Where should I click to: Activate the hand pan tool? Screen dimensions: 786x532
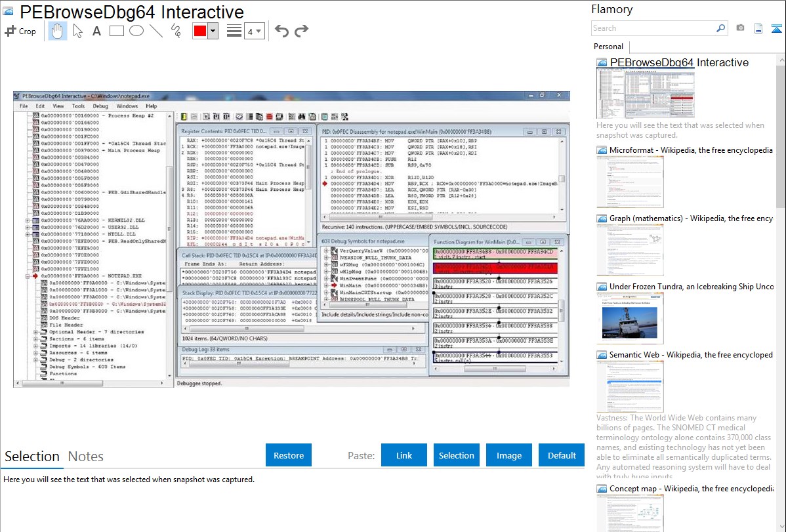(x=57, y=31)
